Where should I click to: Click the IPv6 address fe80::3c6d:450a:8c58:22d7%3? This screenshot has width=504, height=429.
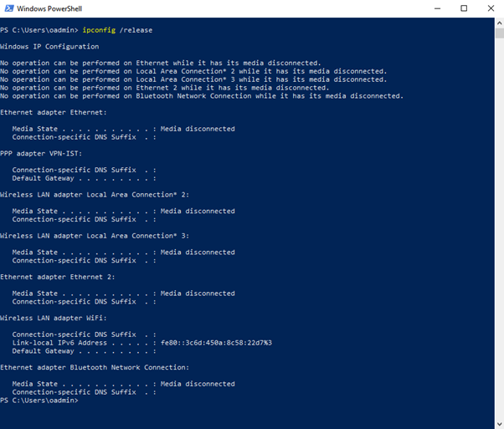click(216, 343)
